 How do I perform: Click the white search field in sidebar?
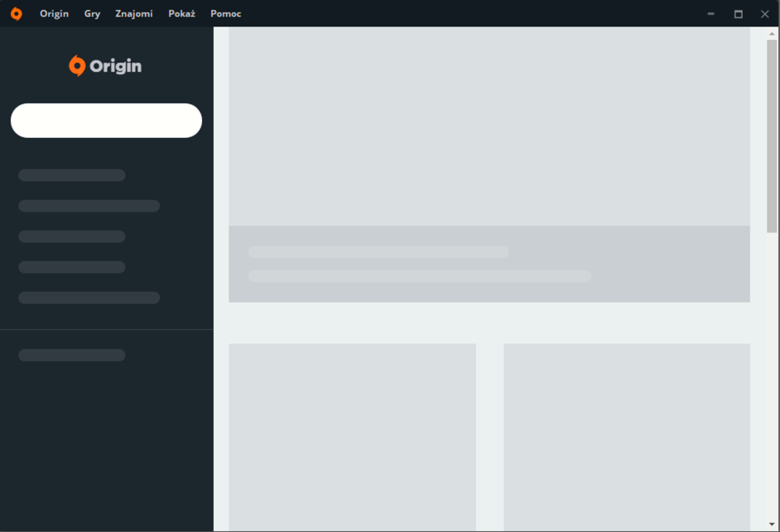tap(106, 120)
